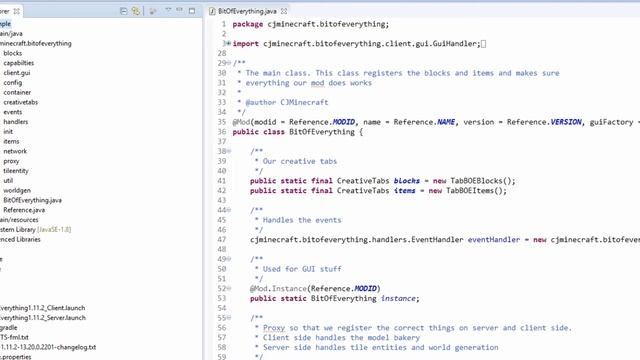The height and width of the screenshot is (360, 640).
Task: Click @author CJMinecraft on line 33
Action: coord(287,102)
